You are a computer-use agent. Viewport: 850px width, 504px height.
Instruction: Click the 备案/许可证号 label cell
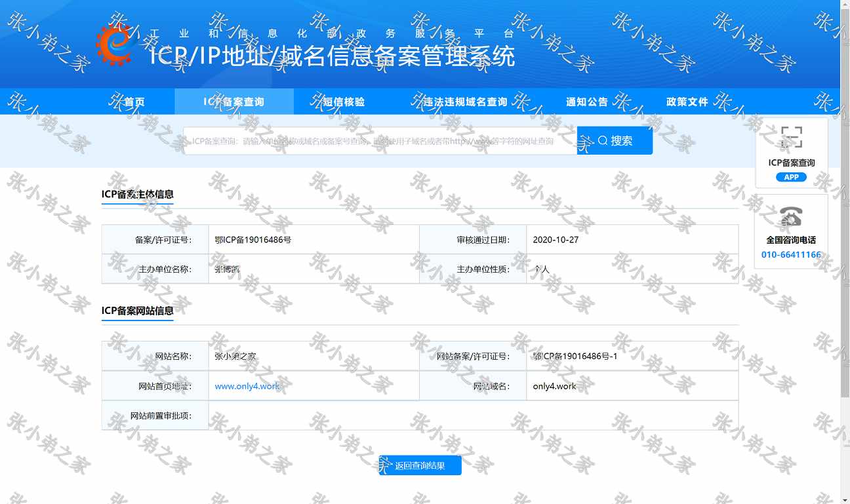(x=155, y=240)
